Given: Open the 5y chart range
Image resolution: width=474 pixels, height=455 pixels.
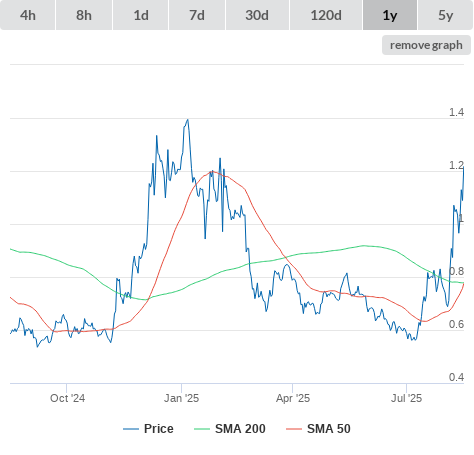Looking at the screenshot, I should (446, 15).
